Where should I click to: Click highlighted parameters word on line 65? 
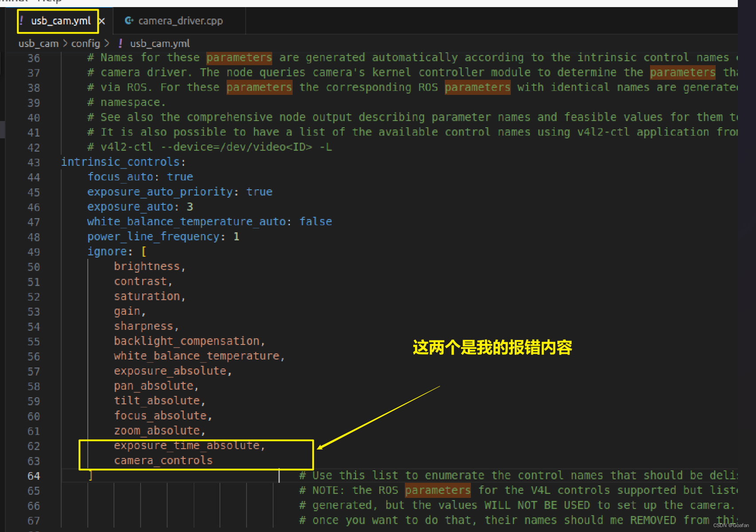(438, 490)
